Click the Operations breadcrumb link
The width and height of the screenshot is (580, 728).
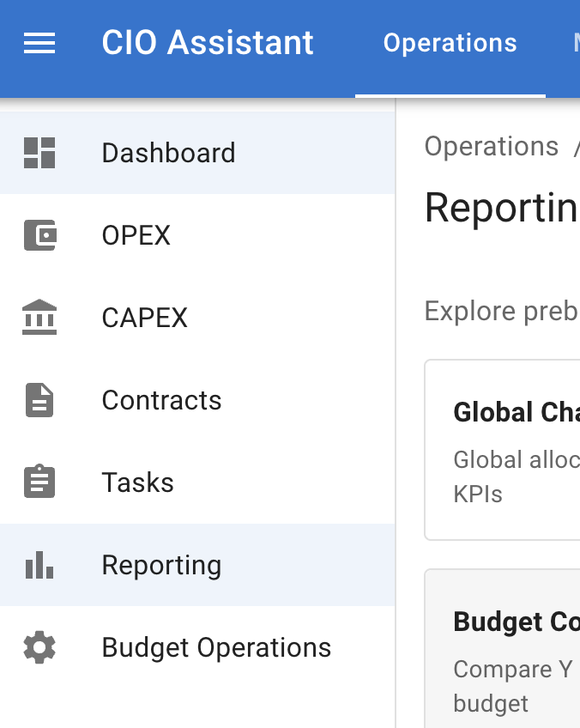[x=491, y=147]
